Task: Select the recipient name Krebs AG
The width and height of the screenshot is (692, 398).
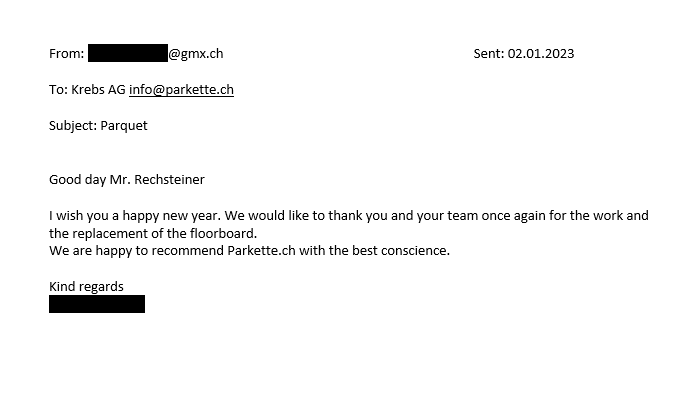Action: 98,90
